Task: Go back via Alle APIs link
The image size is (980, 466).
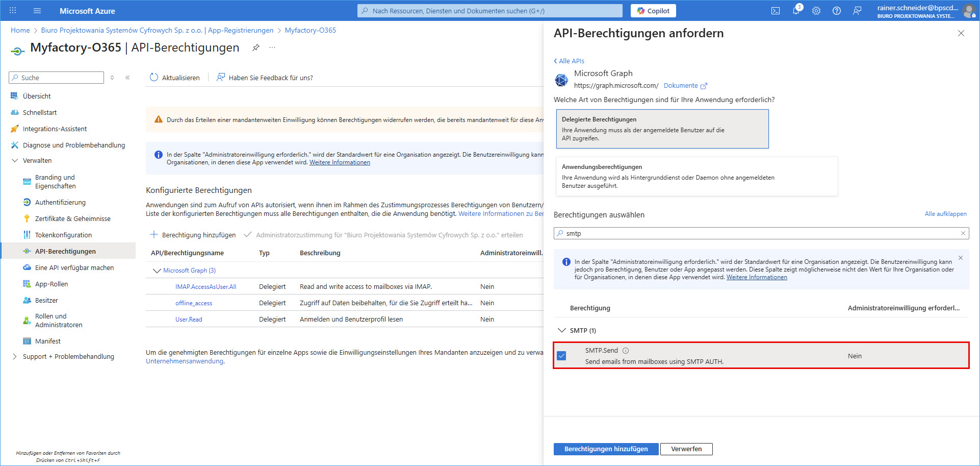Action: pos(569,61)
